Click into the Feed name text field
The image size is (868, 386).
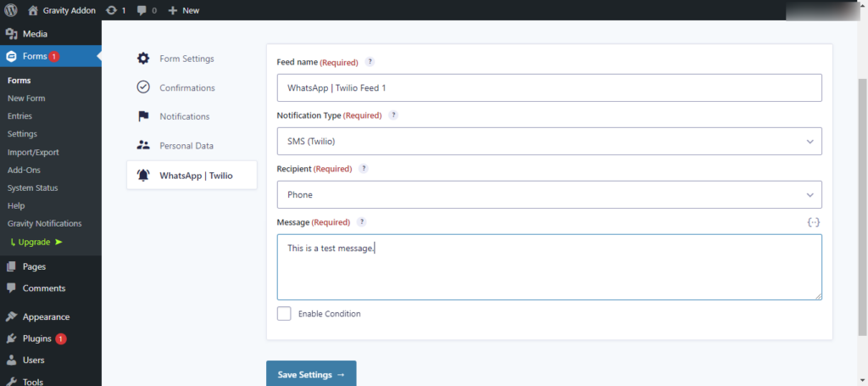549,87
